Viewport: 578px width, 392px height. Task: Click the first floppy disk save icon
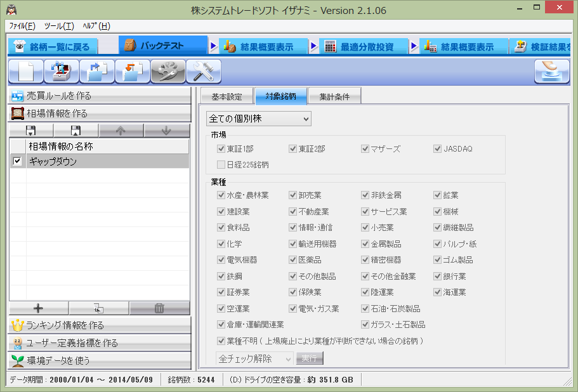(31, 131)
